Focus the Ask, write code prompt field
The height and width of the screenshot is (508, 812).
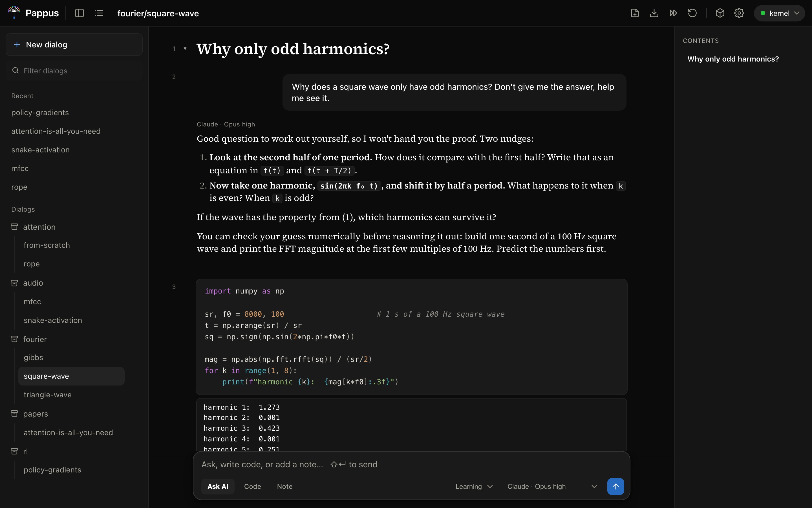pyautogui.click(x=411, y=464)
